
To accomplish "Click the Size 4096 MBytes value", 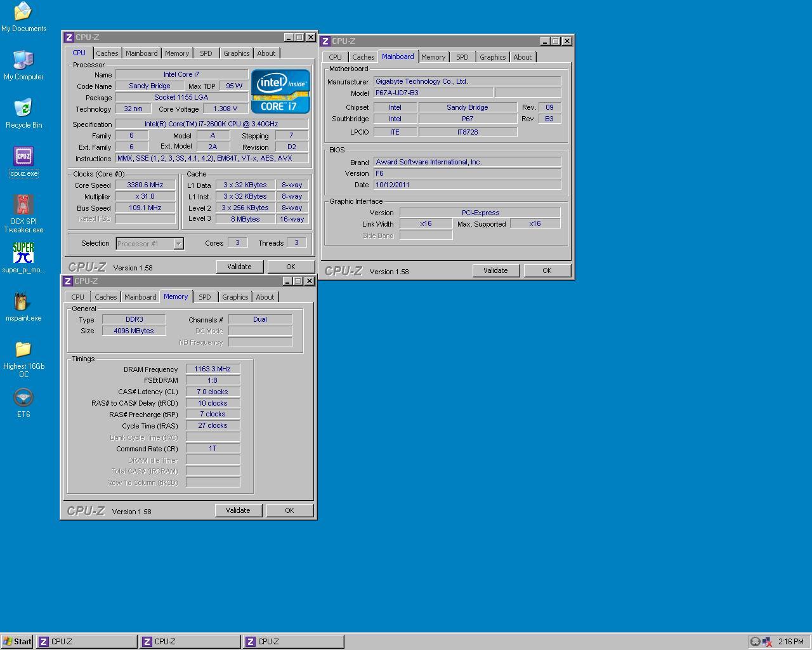I will (134, 331).
